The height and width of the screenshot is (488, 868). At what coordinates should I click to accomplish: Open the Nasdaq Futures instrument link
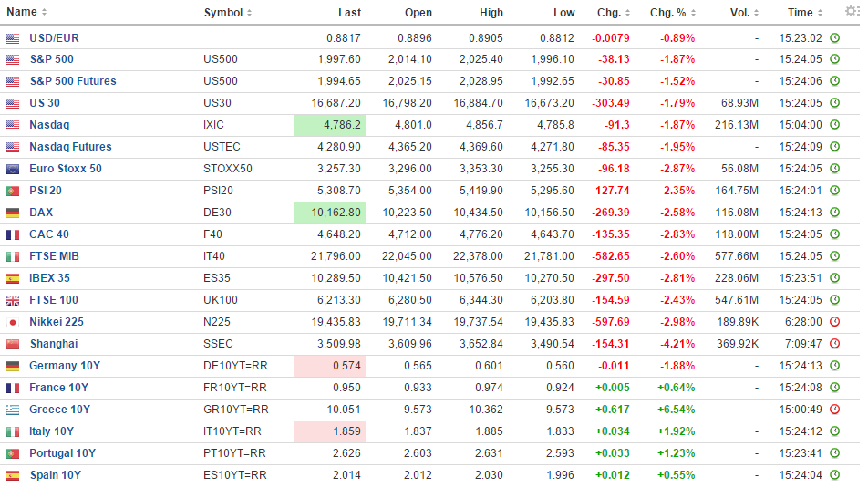click(x=70, y=147)
